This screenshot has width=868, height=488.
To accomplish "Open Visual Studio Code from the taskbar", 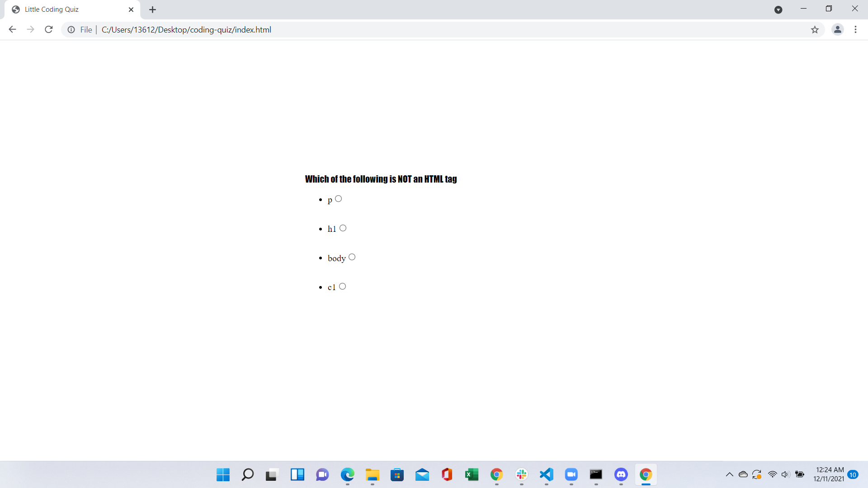I will pyautogui.click(x=547, y=475).
